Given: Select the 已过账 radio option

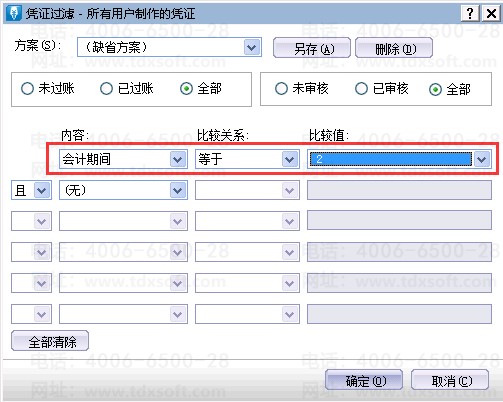Looking at the screenshot, I should 106,89.
